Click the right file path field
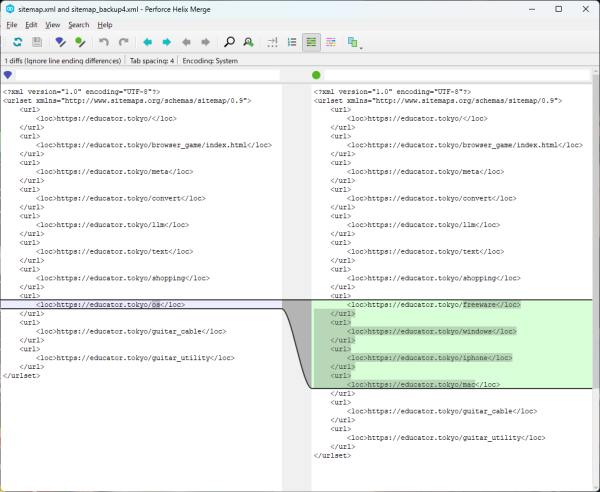The height and width of the screenshot is (492, 600). 457,75
